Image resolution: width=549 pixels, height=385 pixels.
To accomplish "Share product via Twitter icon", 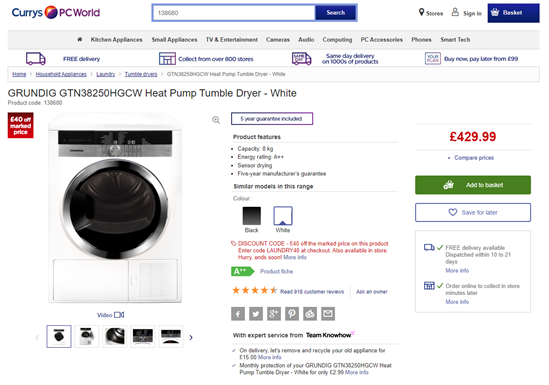I will 256,314.
